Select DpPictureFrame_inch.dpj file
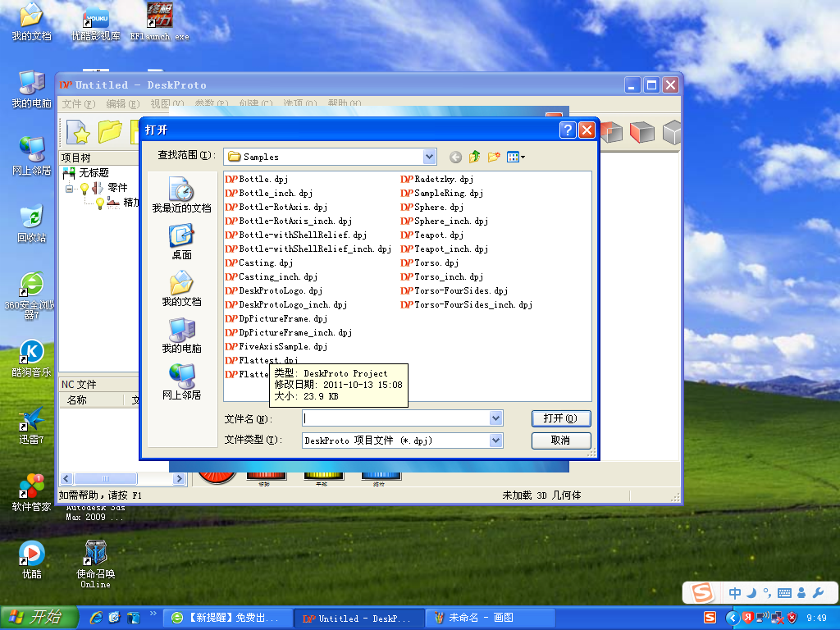The image size is (840, 630). (289, 332)
